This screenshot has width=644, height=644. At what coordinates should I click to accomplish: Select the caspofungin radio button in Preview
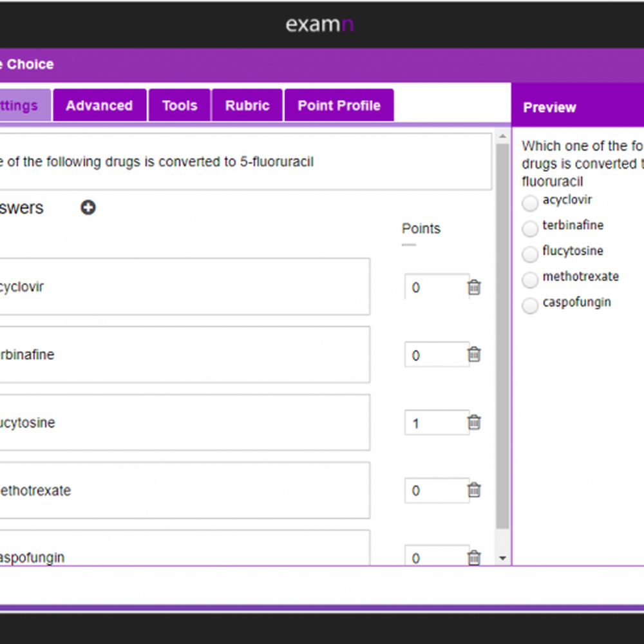[530, 305]
